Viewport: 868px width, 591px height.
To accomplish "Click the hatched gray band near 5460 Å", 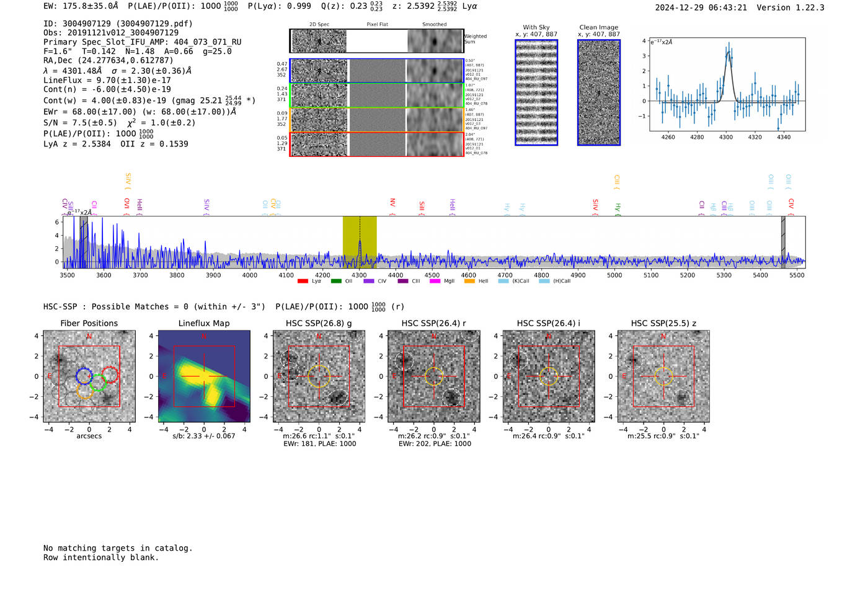I will tap(783, 242).
